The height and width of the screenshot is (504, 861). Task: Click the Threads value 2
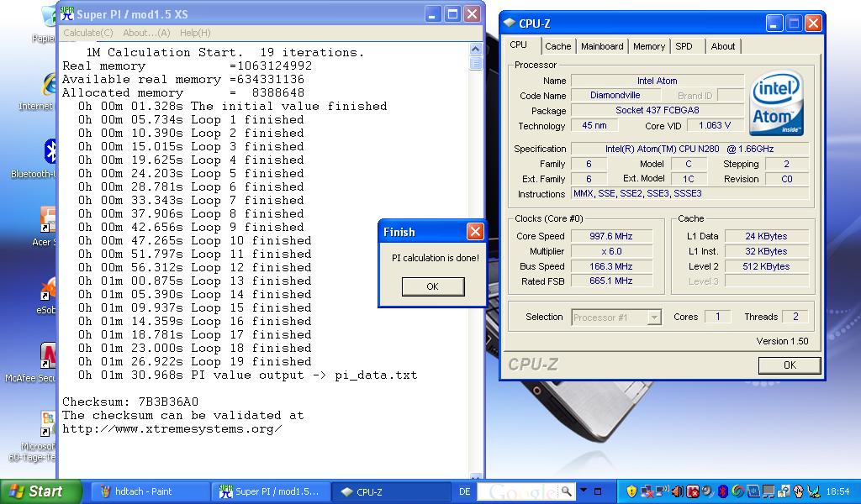(795, 317)
